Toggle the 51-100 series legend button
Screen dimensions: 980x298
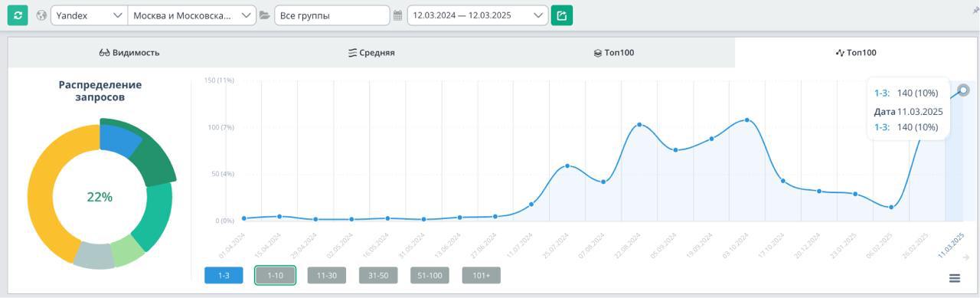tap(430, 275)
